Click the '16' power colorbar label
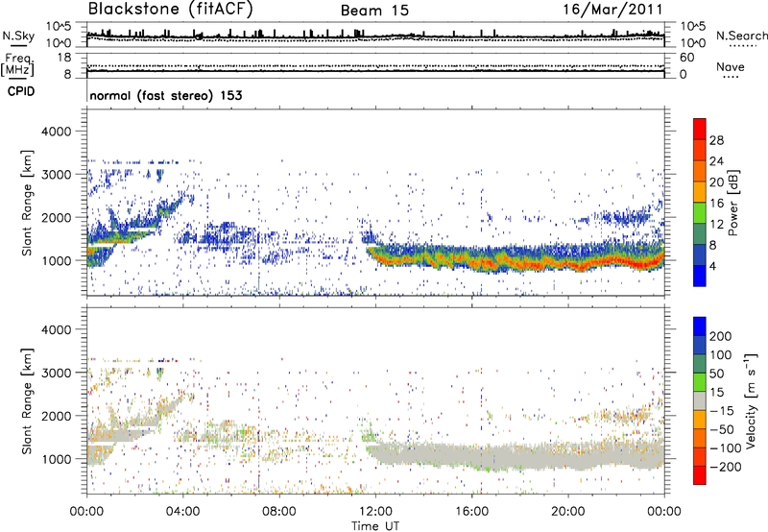The width and height of the screenshot is (768, 532). (x=716, y=204)
